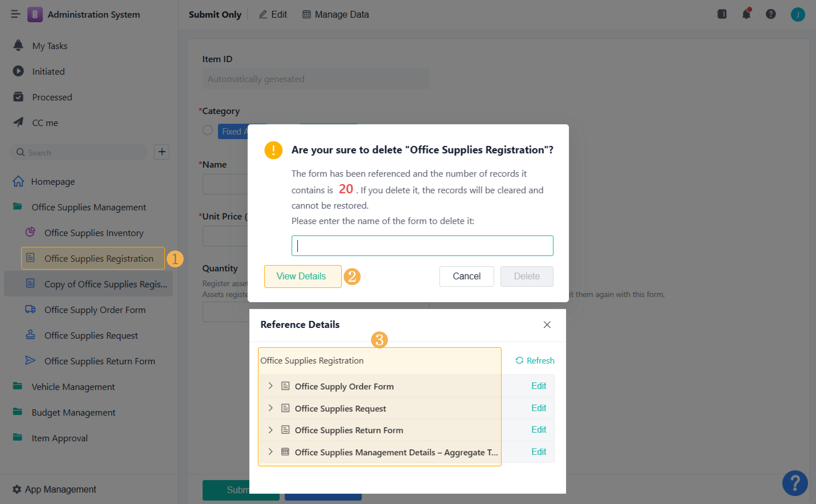Click the View Details button
816x504 pixels.
click(x=302, y=276)
